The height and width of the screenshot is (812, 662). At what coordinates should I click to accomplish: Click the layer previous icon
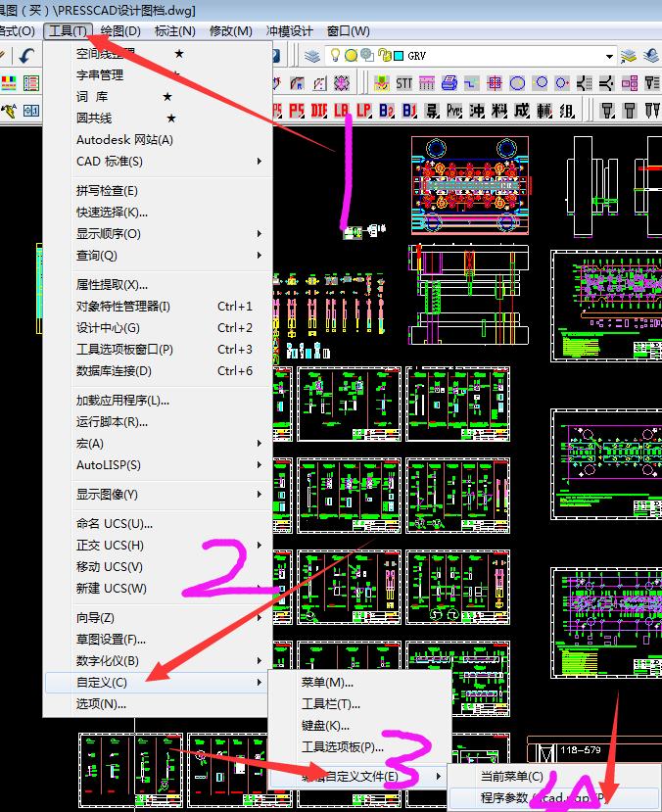tap(651, 56)
